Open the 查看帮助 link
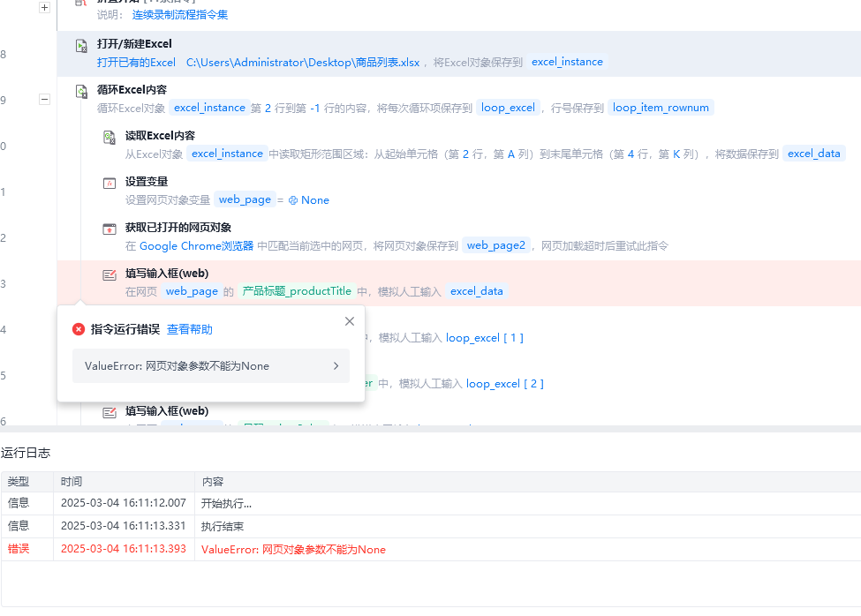Viewport: 861px width, 616px height. [190, 329]
